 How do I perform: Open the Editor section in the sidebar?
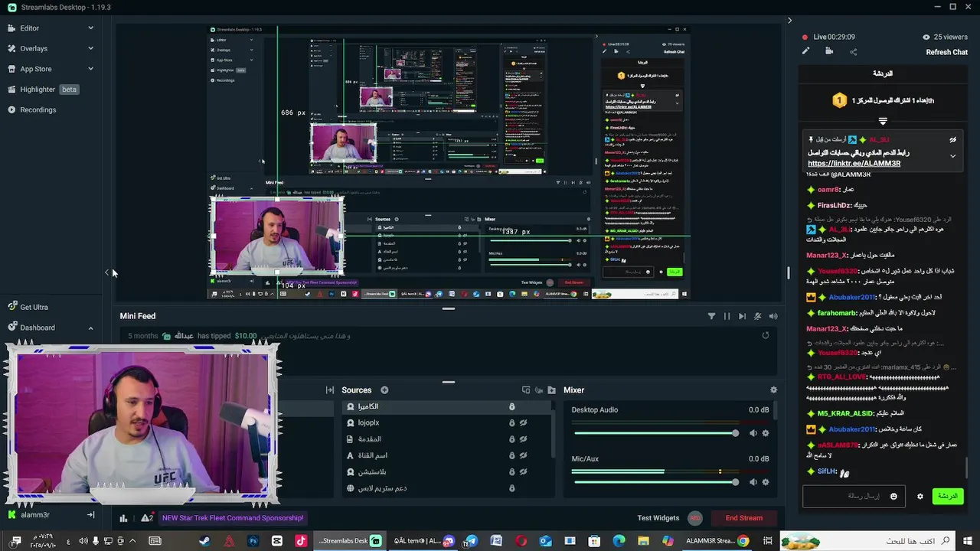click(29, 28)
